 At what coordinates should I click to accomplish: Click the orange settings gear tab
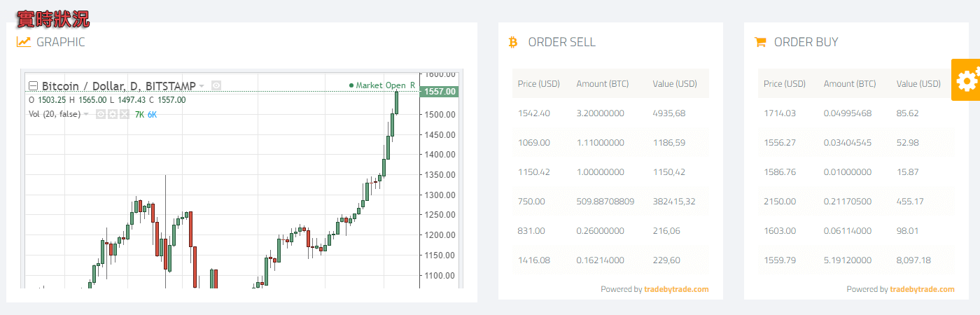pos(966,80)
